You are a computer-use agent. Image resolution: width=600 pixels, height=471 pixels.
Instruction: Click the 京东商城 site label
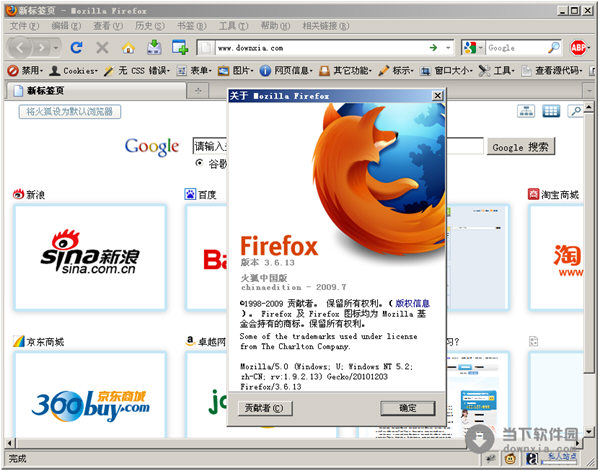45,341
